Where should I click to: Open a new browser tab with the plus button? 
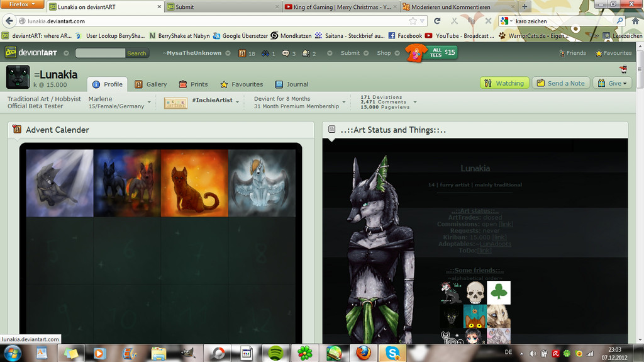pyautogui.click(x=525, y=6)
